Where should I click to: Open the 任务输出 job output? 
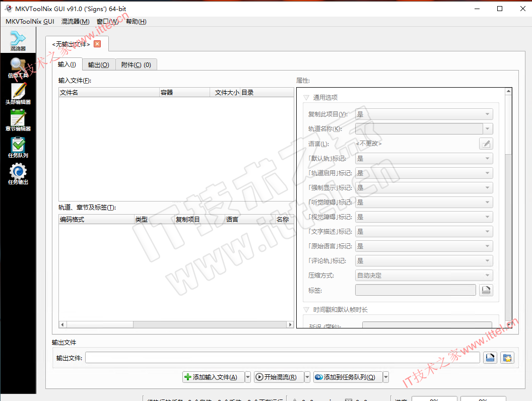tap(18, 174)
